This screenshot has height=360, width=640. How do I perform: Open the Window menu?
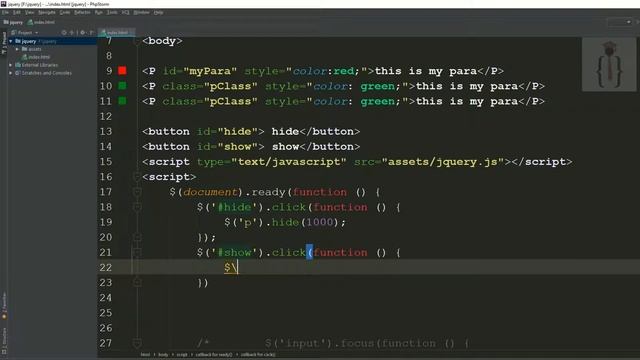click(x=141, y=13)
